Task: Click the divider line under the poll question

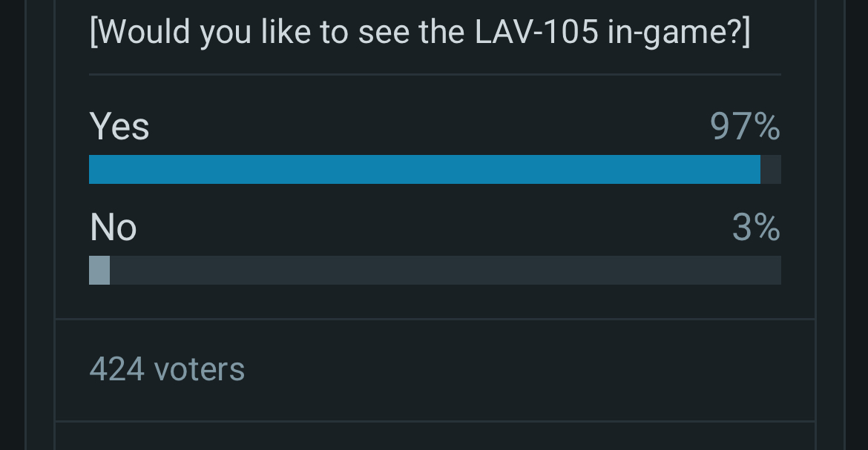Action: (435, 75)
